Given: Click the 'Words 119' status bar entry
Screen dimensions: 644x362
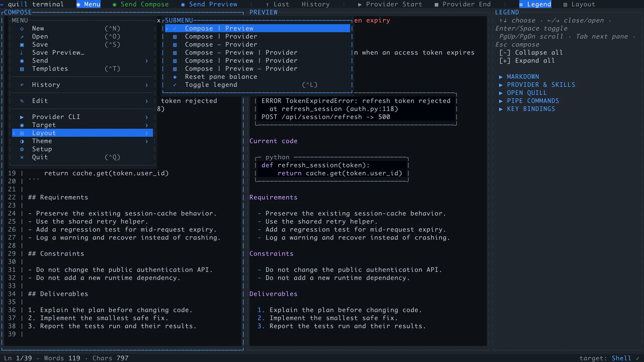Looking at the screenshot, I should point(62,358).
